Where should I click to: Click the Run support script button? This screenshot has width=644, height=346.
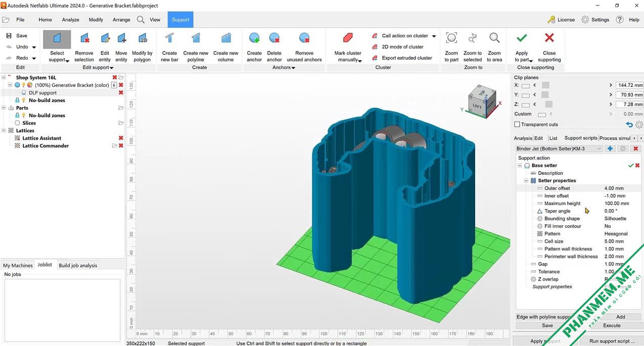(x=612, y=341)
